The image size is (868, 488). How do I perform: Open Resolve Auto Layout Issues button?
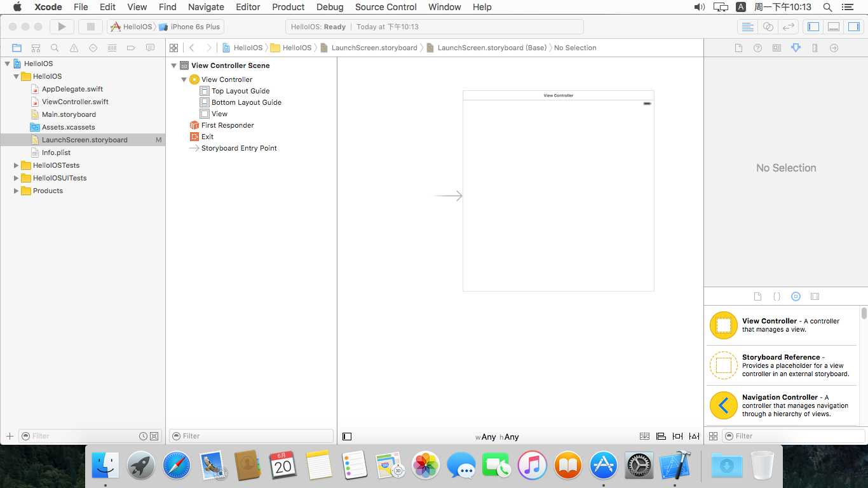point(695,437)
